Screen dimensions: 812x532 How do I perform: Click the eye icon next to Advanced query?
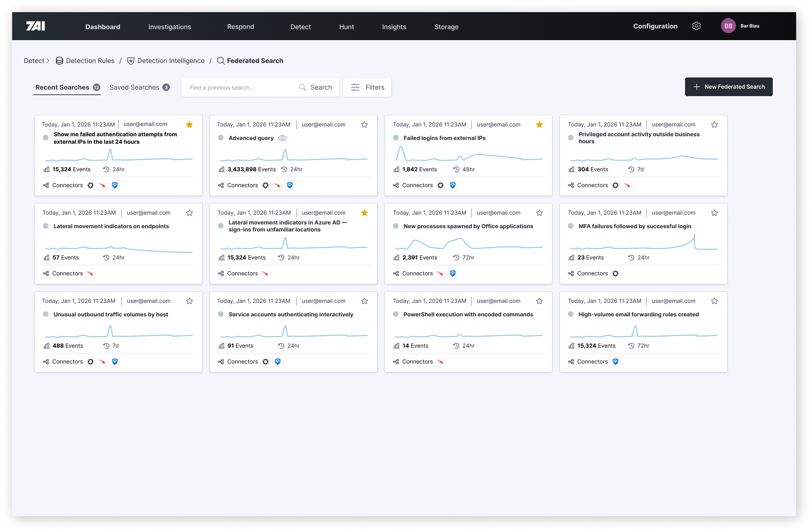point(282,138)
